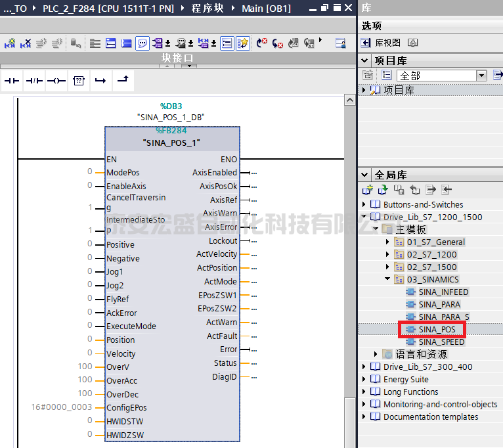Viewport: 503px width, 448px height.
Task: Insert the empty box instruction
Action: (78, 80)
